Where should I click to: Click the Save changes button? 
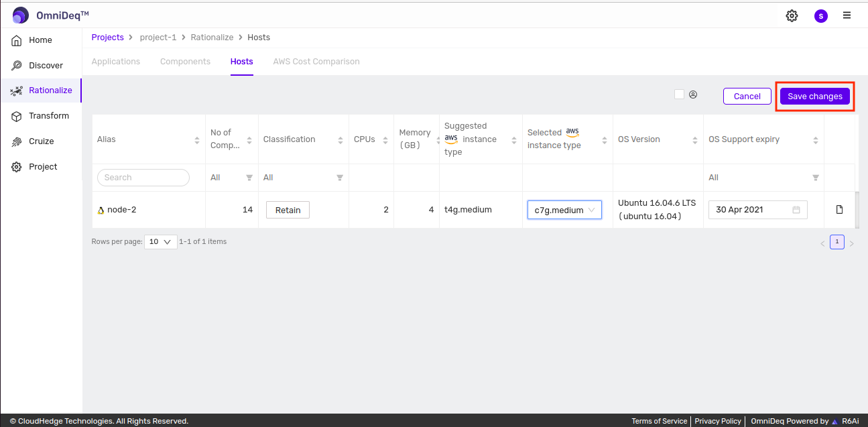click(814, 97)
